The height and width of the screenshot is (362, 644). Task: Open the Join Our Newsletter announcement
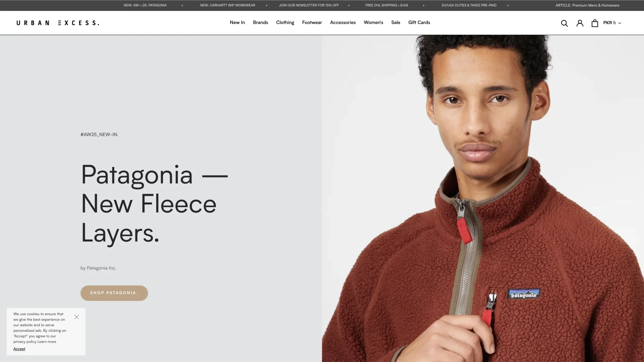pyautogui.click(x=309, y=5)
